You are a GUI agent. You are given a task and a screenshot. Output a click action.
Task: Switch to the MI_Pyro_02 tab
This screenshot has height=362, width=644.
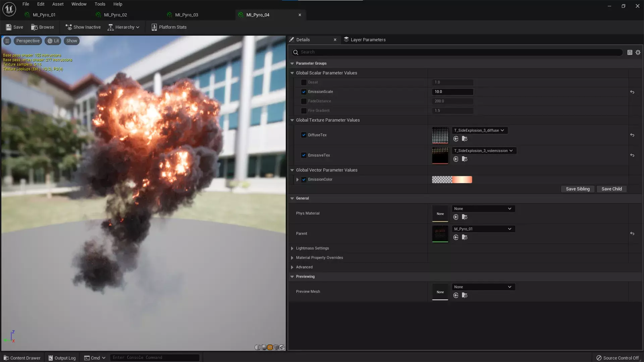pyautogui.click(x=115, y=15)
